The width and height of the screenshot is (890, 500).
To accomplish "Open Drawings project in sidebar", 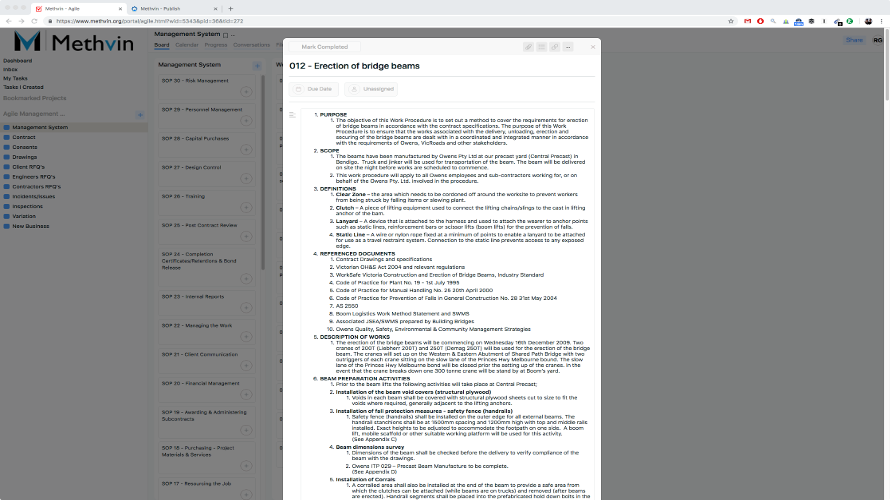I will click(25, 156).
